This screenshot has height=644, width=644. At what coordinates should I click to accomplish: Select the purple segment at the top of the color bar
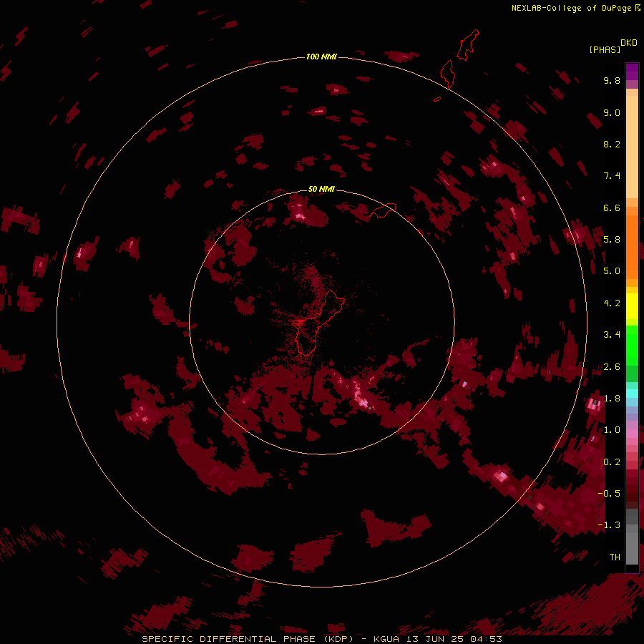pos(632,72)
